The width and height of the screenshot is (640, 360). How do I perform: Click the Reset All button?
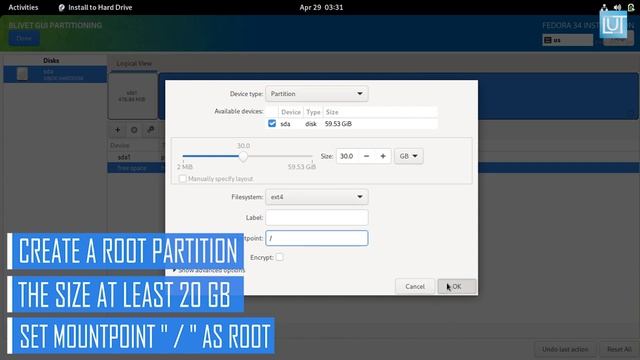pos(619,349)
